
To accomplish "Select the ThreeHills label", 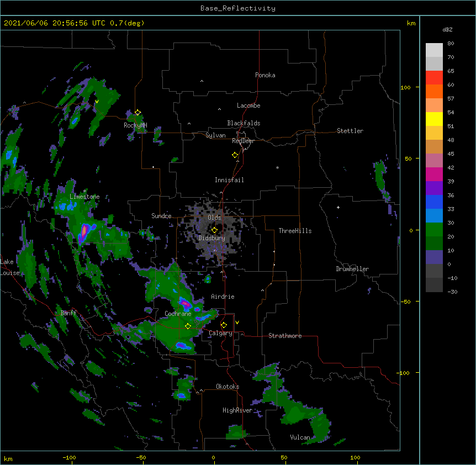I will (x=295, y=231).
